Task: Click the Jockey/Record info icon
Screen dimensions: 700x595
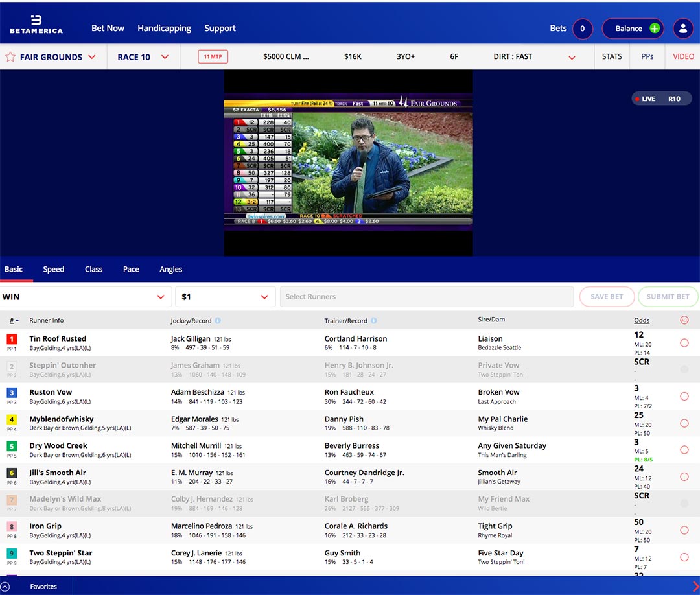Action: point(218,321)
